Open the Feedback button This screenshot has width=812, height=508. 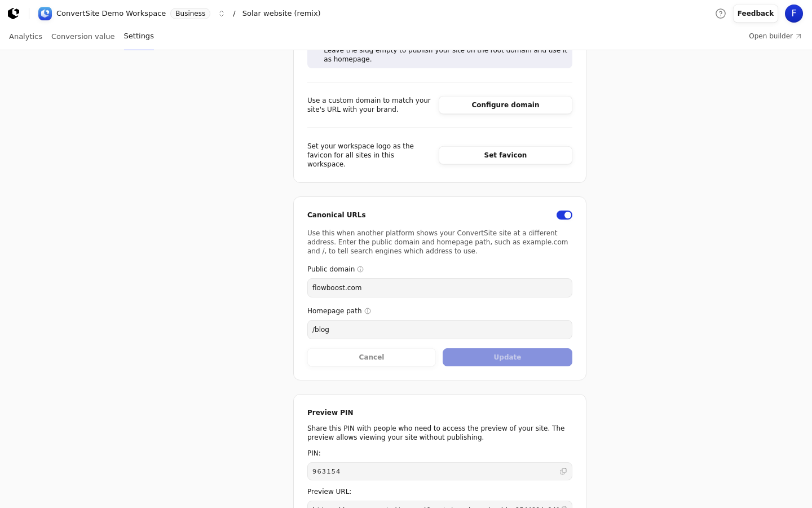(x=756, y=14)
